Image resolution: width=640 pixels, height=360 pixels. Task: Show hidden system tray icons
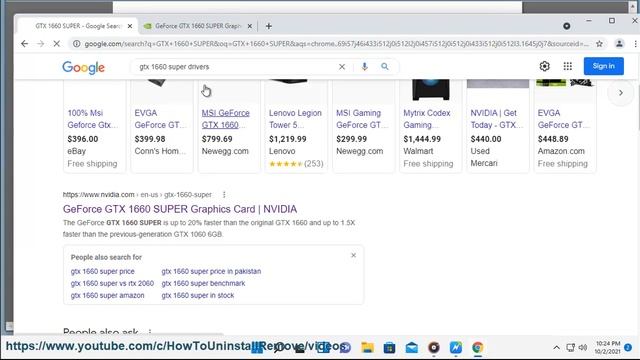coord(556,348)
